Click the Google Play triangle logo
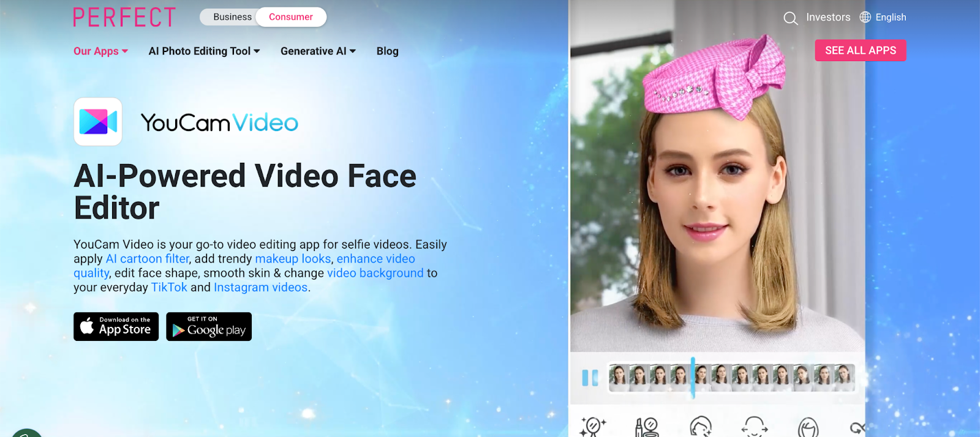980x437 pixels. click(178, 331)
